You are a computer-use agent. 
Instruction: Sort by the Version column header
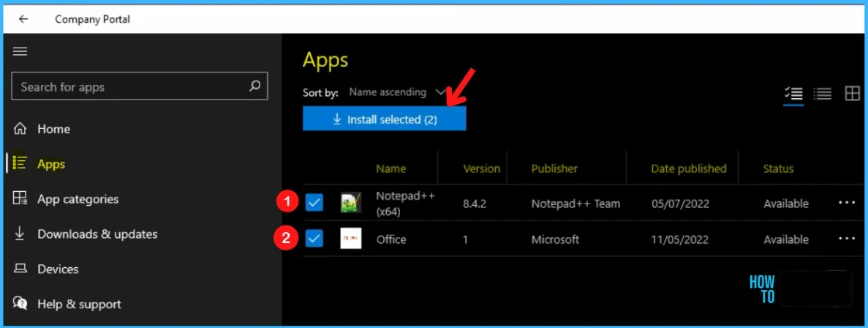(482, 169)
